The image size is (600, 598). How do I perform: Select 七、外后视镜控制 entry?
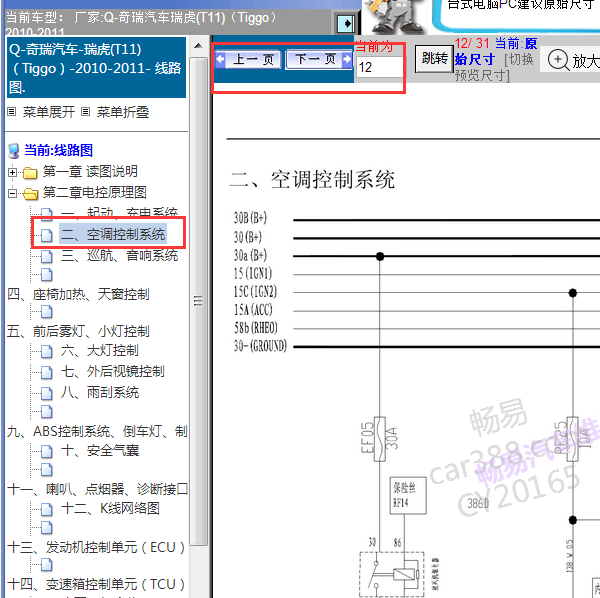[x=112, y=372]
